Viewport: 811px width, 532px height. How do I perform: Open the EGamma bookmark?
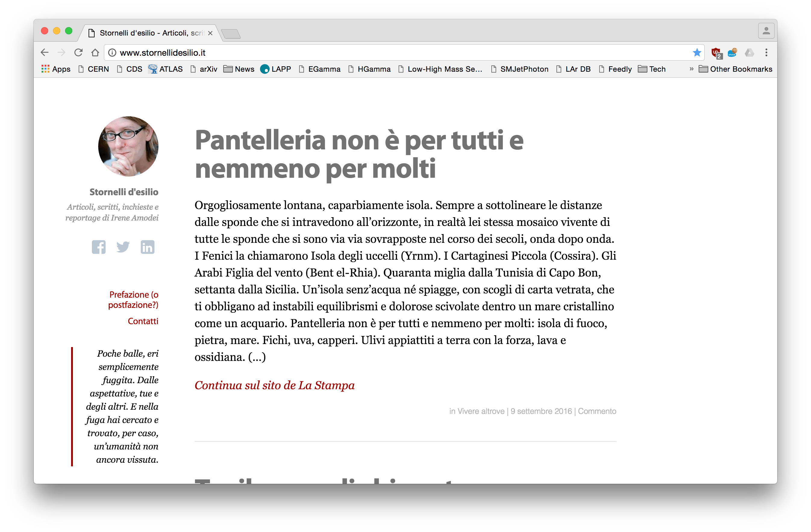click(x=320, y=69)
